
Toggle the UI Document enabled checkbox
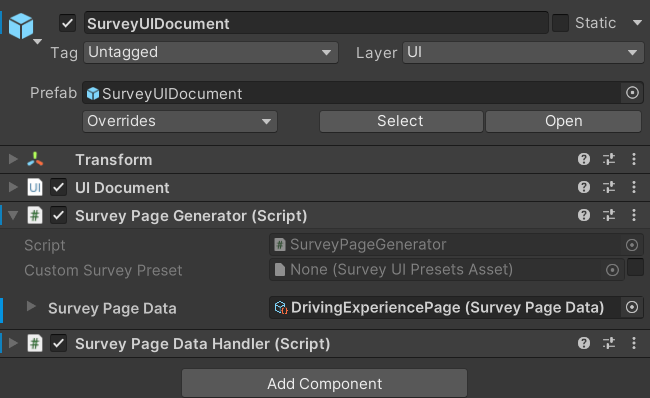pos(58,187)
